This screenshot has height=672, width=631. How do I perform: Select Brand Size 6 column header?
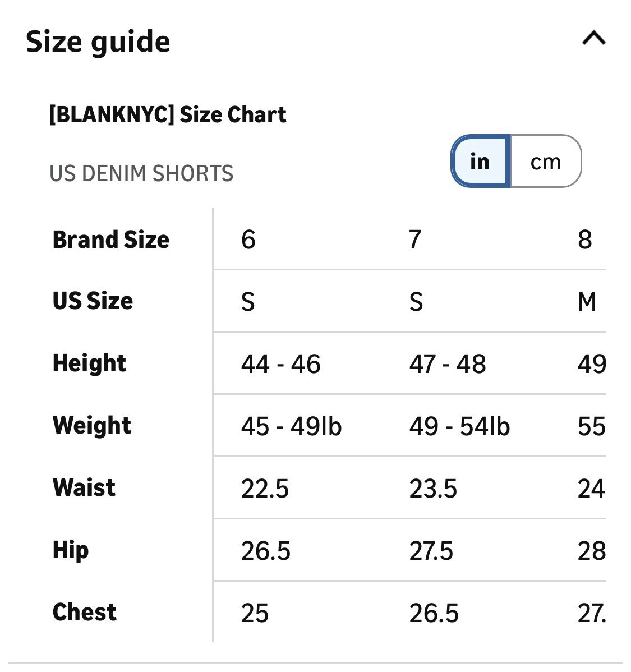248,239
